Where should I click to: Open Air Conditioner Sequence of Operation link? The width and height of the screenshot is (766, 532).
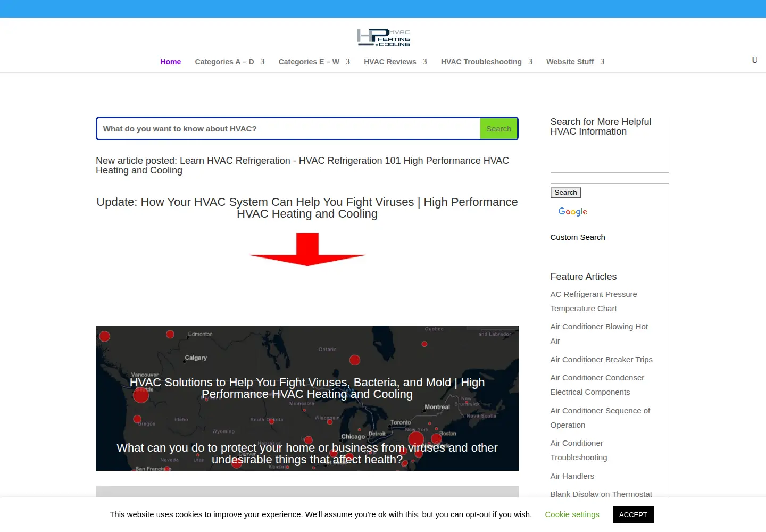[x=600, y=418]
